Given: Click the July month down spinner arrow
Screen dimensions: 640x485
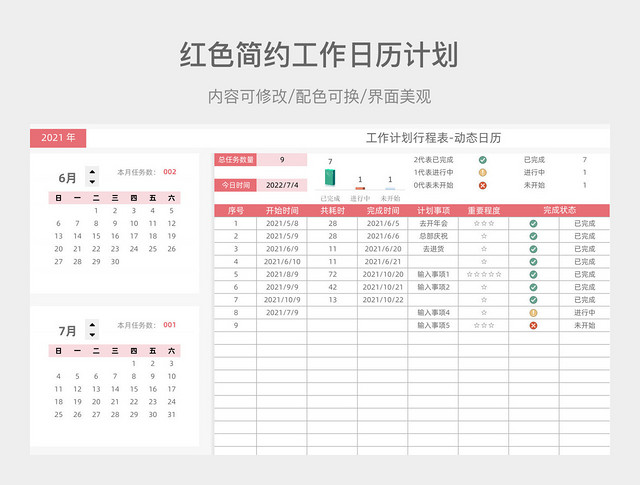Looking at the screenshot, I should [x=92, y=335].
